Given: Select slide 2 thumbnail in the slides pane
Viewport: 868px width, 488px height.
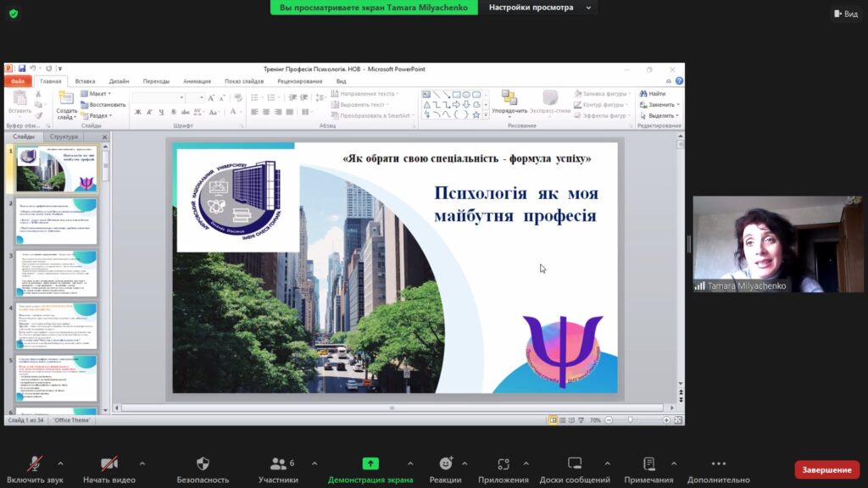Looking at the screenshot, I should click(57, 221).
